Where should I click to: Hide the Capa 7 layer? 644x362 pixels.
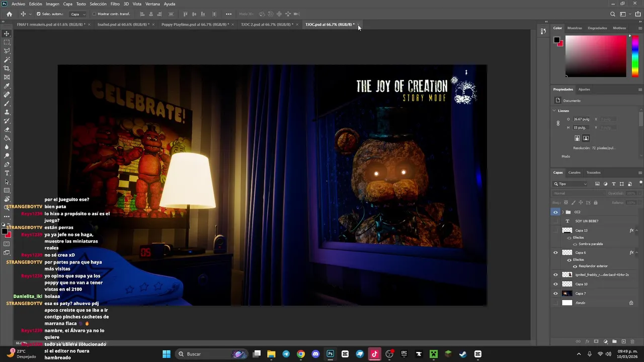[x=555, y=293]
